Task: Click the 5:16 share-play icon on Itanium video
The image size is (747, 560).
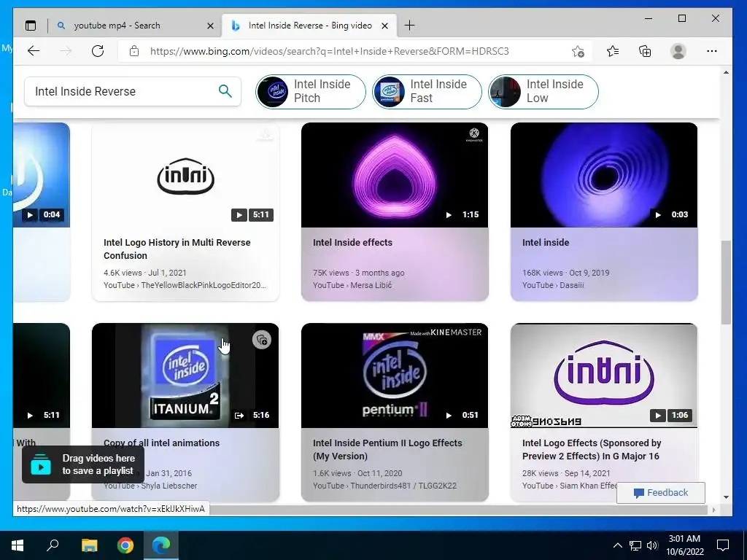Action: (x=239, y=415)
